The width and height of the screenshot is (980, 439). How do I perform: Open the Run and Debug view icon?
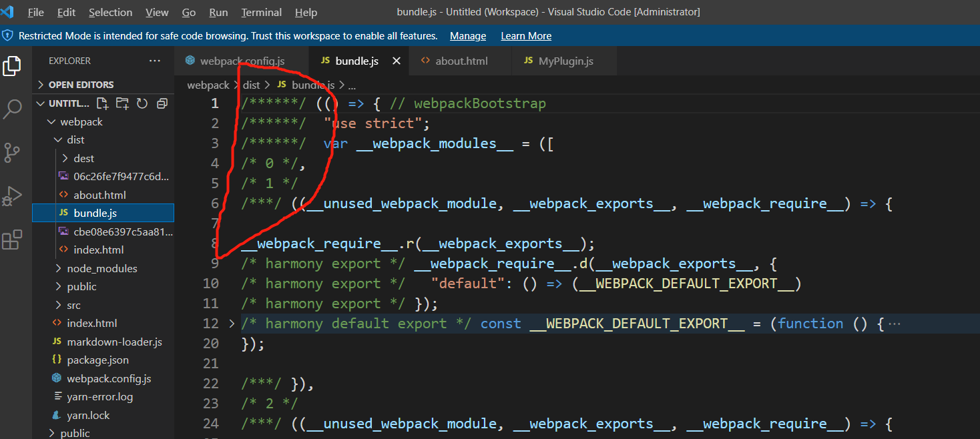[x=13, y=196]
